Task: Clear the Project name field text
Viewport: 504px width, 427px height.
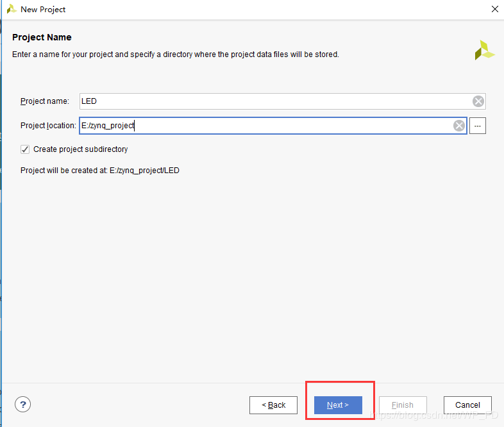Action: pos(478,101)
